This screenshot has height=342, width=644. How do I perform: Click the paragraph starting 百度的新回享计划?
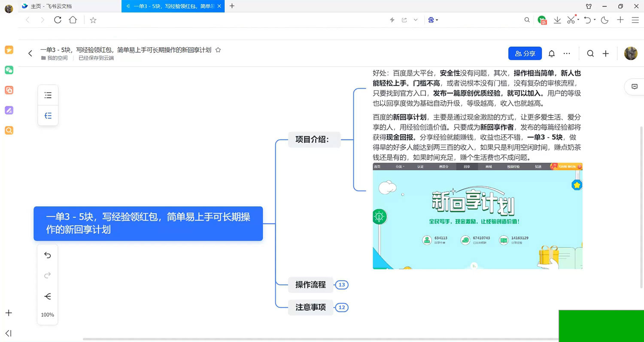(x=477, y=137)
